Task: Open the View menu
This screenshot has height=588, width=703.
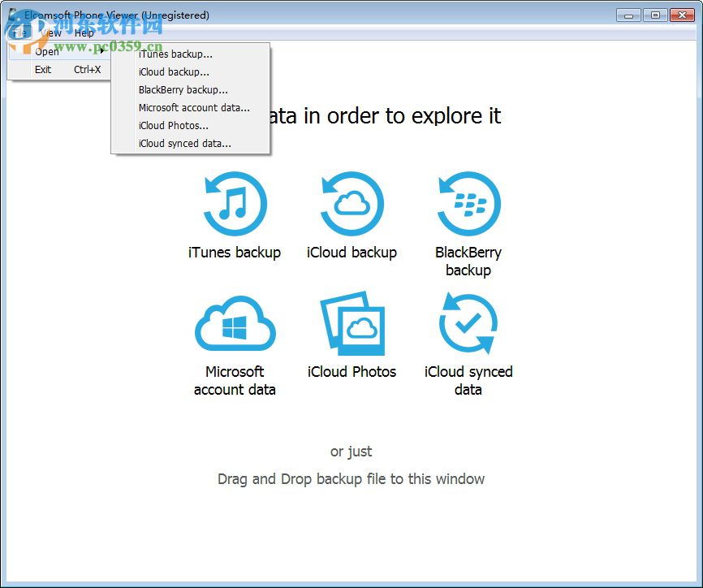Action: (x=50, y=33)
